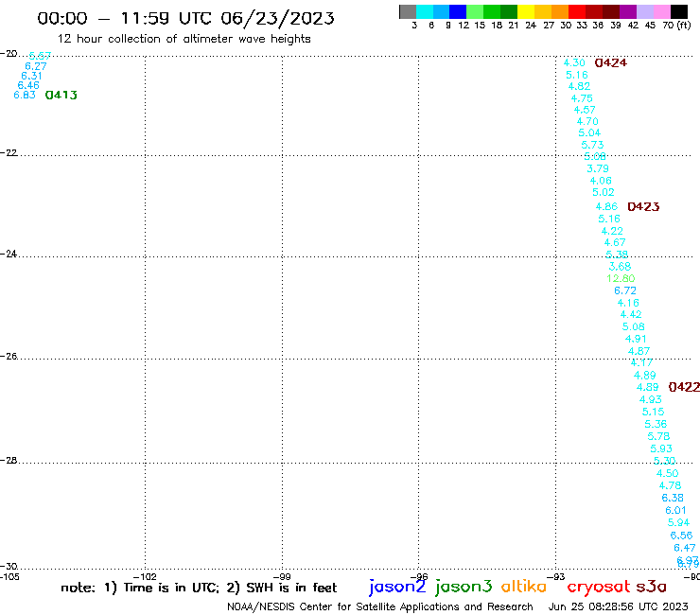This screenshot has width=700, height=615.
Task: Click the 5.15 wave height value
Action: click(653, 412)
